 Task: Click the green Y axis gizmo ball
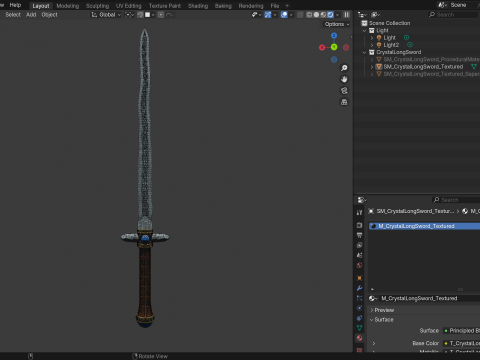pos(334,47)
